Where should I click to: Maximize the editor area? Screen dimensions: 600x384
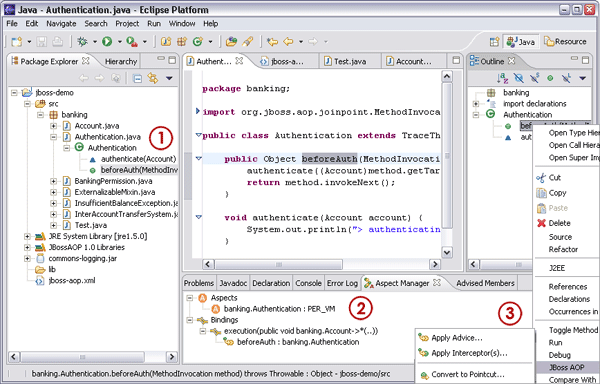point(456,60)
